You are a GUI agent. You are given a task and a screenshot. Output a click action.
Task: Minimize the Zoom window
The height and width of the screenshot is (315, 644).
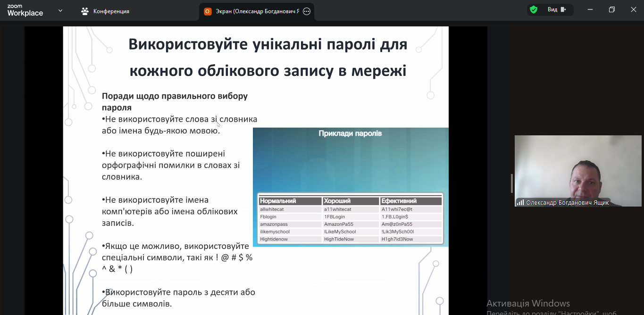pyautogui.click(x=590, y=10)
